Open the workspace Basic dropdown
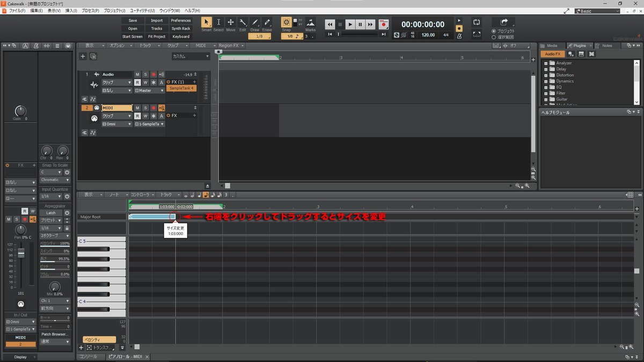This screenshot has width=644, height=362. coord(597,11)
